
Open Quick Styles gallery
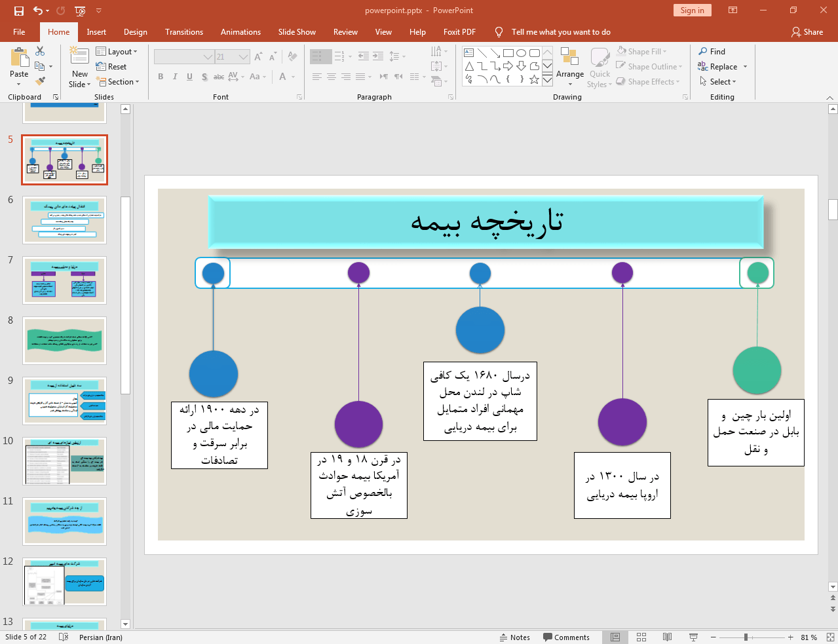pyautogui.click(x=600, y=67)
